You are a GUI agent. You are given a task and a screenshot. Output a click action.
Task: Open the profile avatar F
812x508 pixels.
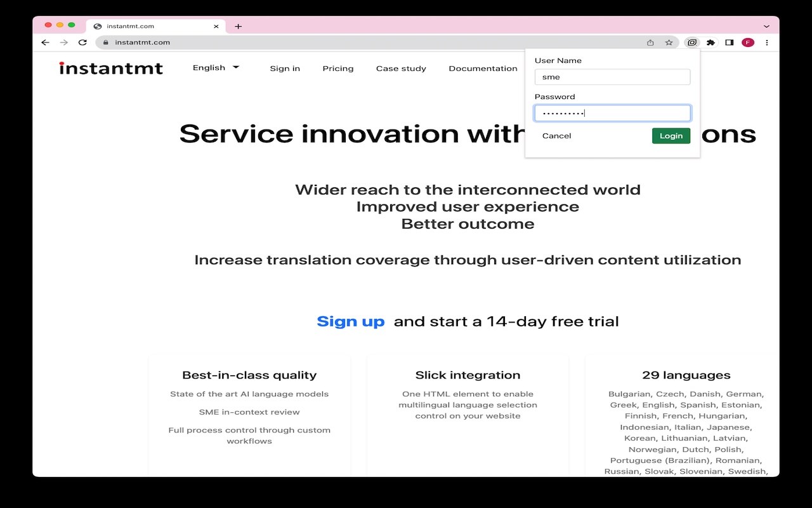pos(748,43)
